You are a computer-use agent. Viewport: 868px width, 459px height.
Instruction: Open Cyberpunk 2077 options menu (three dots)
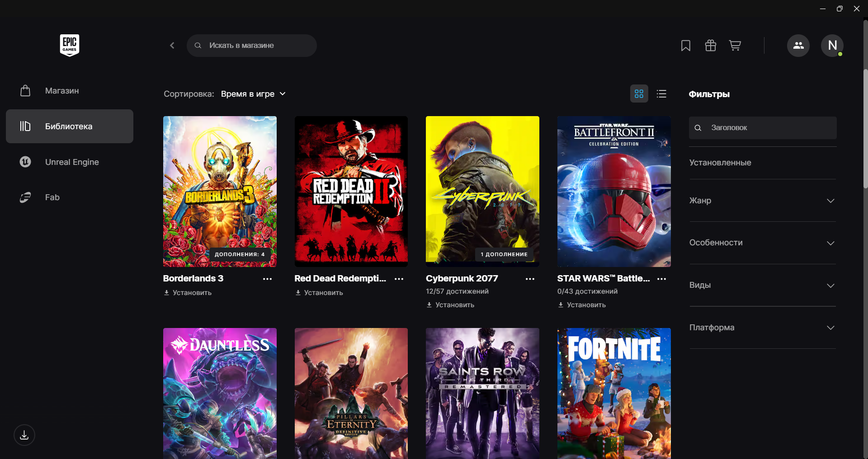click(530, 279)
